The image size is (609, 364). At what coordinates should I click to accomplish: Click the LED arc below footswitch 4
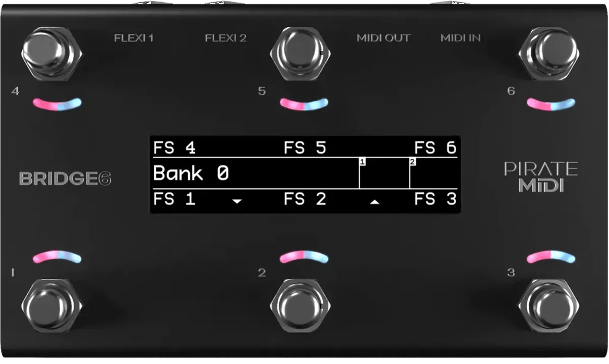pyautogui.click(x=57, y=103)
